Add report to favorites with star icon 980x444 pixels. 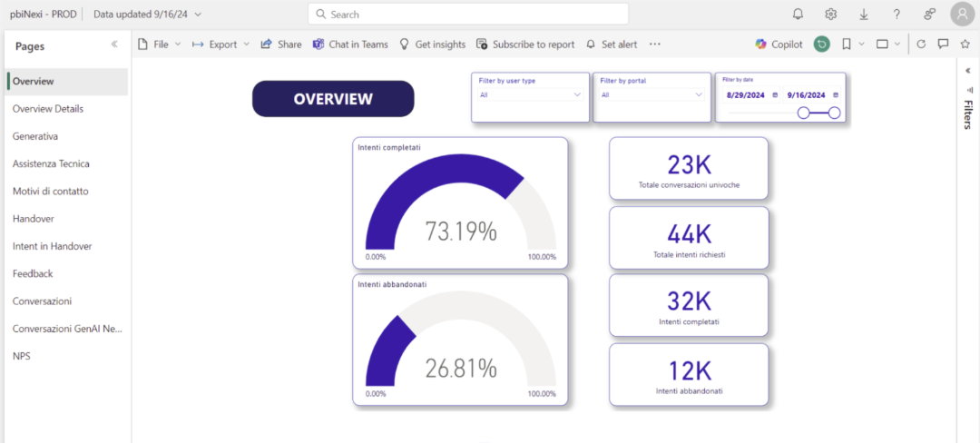pyautogui.click(x=965, y=44)
